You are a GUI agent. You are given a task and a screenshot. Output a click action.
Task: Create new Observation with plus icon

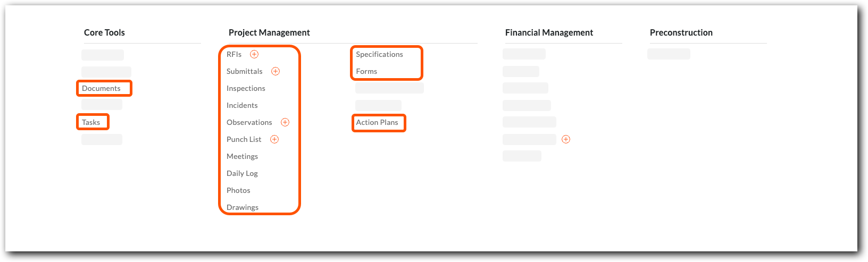(x=285, y=122)
